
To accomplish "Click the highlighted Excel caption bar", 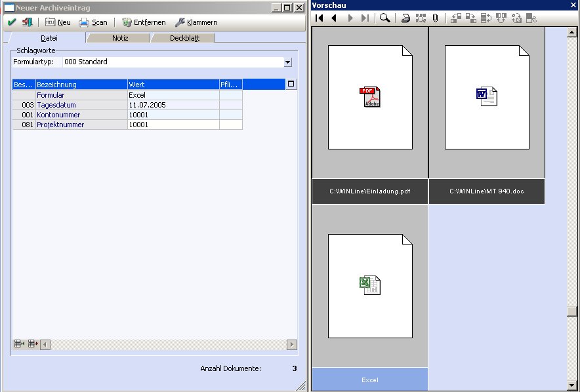I will pos(370,380).
